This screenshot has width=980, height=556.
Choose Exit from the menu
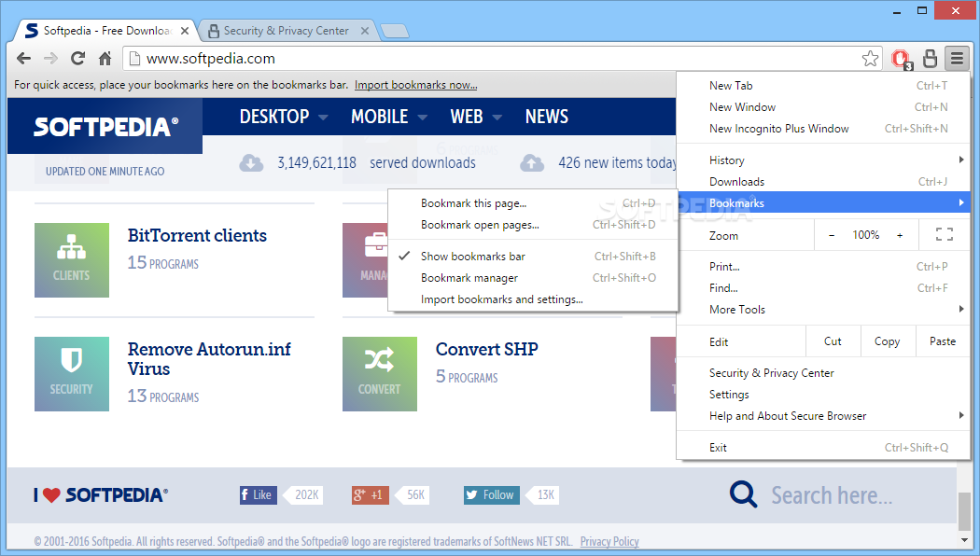coord(823,447)
